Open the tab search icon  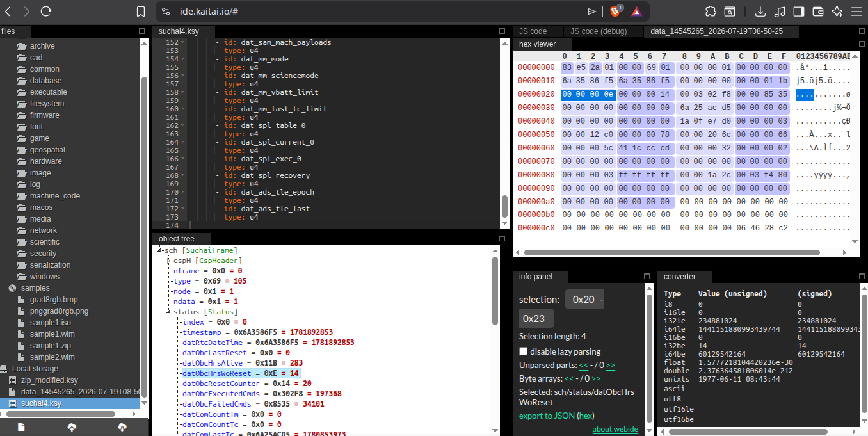(730, 12)
